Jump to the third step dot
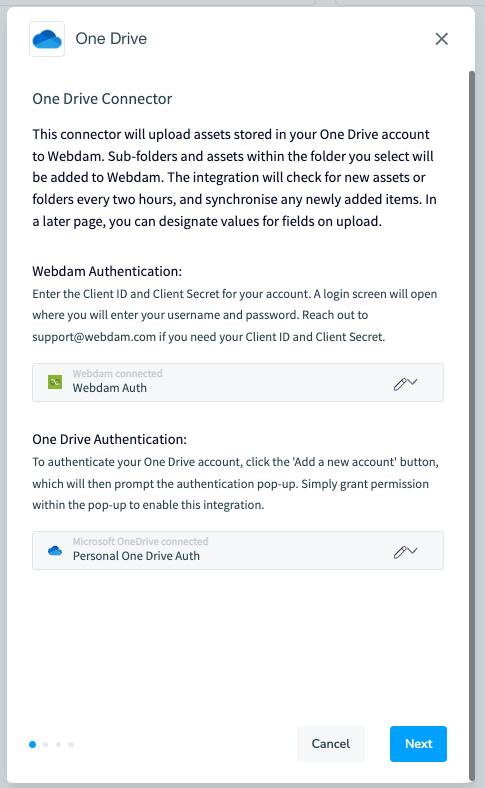 [x=58, y=744]
